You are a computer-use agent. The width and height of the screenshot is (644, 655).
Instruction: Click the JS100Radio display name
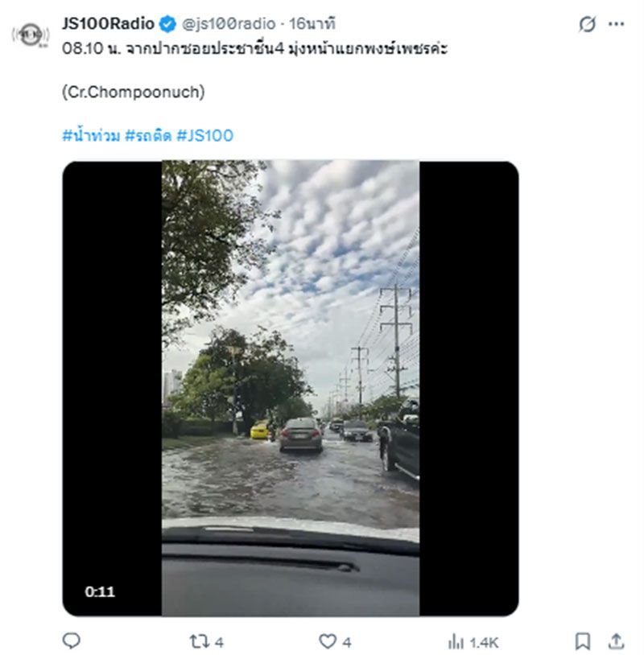[x=107, y=24]
